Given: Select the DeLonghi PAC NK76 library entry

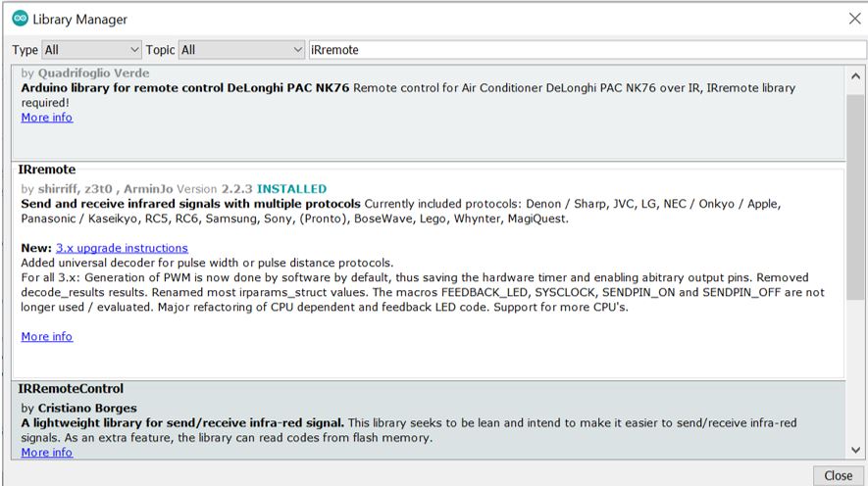Looking at the screenshot, I should tap(184, 88).
